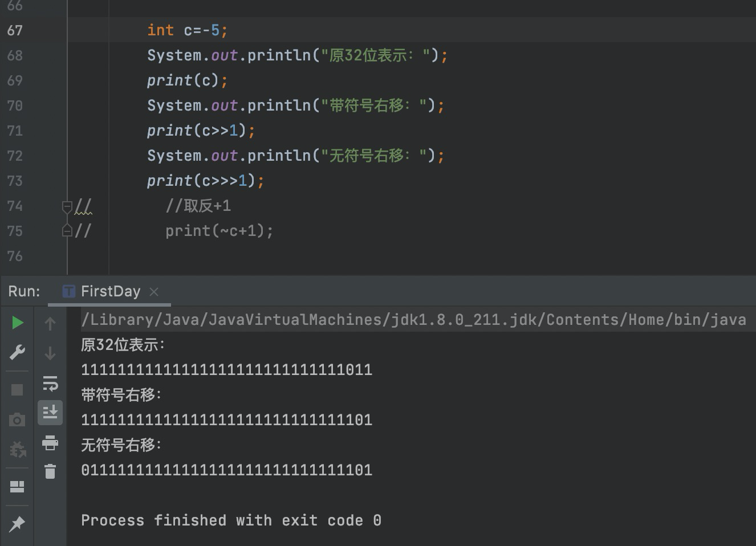Viewport: 756px width, 546px height.
Task: Click console output '原32位表示:'
Action: tap(123, 344)
